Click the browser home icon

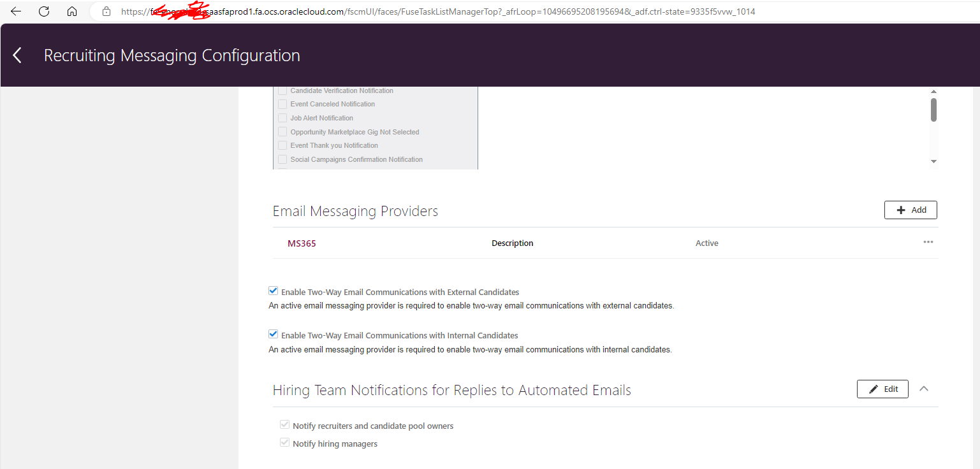click(71, 11)
